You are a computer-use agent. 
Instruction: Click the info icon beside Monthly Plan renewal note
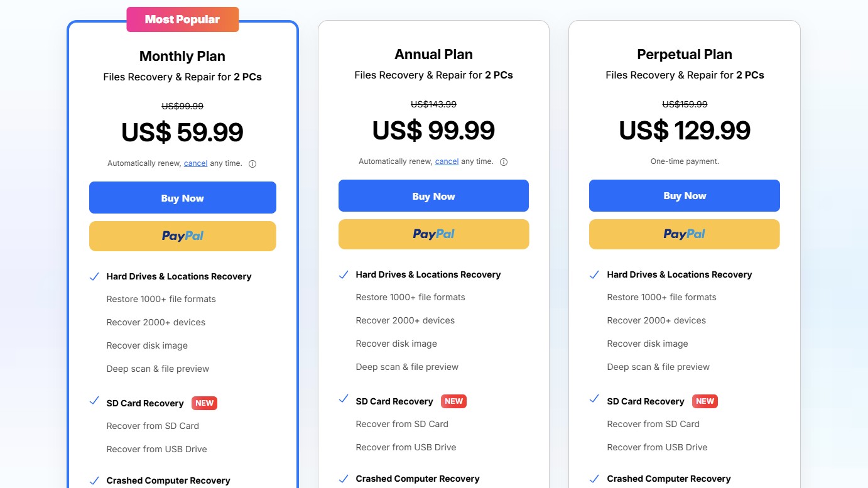tap(252, 163)
